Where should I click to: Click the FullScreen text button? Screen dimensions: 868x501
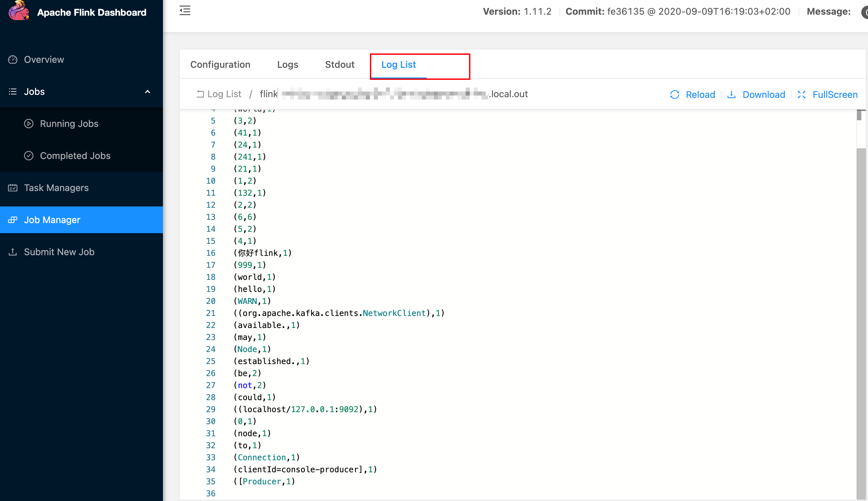click(835, 95)
